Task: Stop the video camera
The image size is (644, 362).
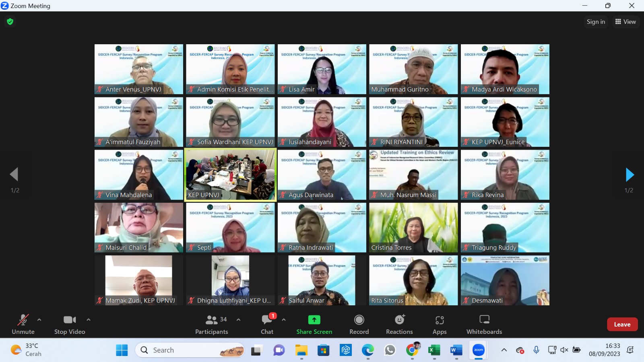Action: point(70,325)
